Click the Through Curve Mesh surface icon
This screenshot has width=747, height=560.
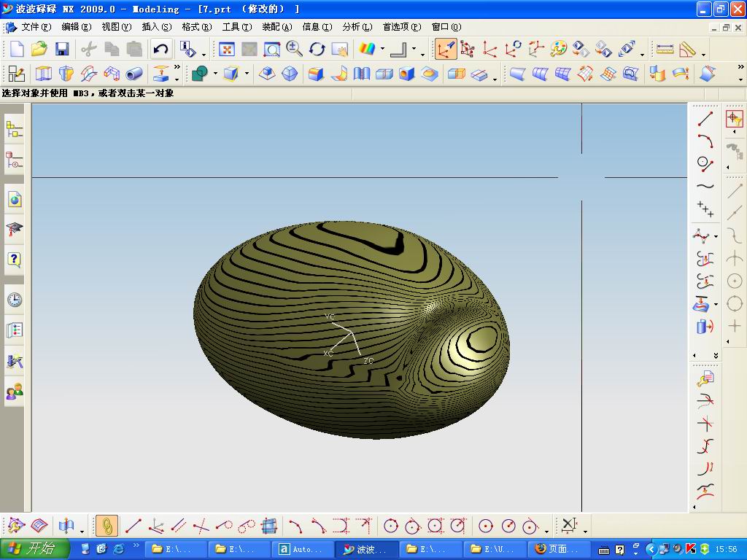tap(563, 74)
